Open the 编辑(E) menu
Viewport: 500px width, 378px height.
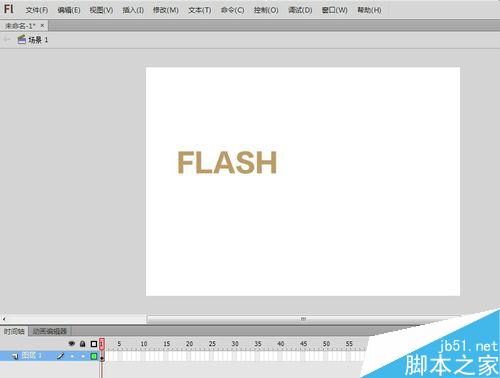pyautogui.click(x=69, y=10)
